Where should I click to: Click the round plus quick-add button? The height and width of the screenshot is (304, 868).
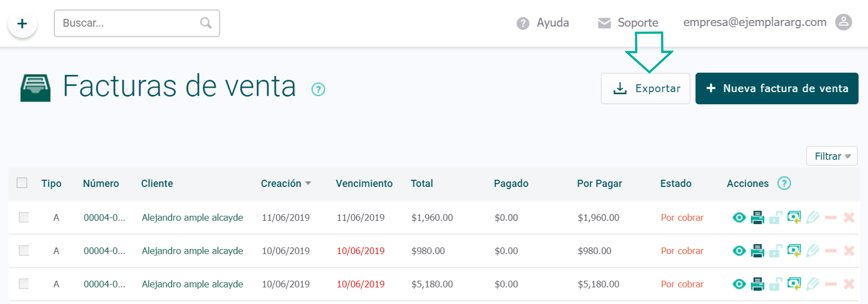click(22, 24)
